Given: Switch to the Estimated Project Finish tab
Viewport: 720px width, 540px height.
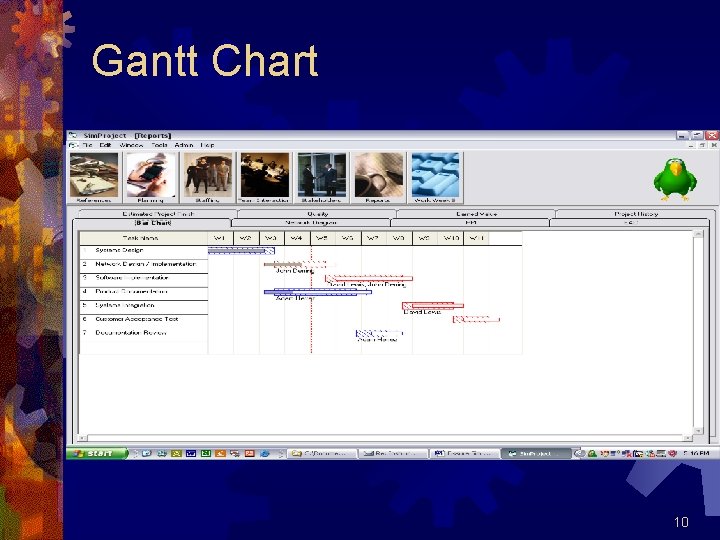Looking at the screenshot, I should 158,214.
